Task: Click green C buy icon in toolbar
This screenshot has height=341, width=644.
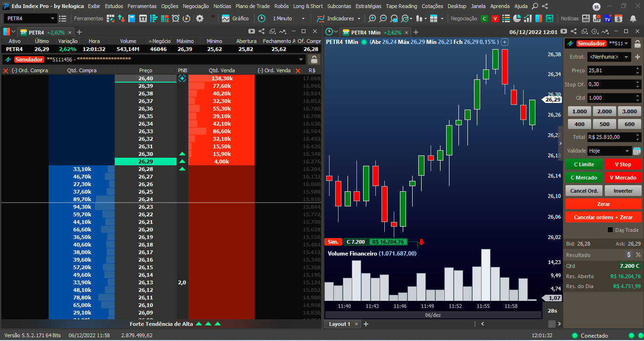Action: click(x=484, y=18)
